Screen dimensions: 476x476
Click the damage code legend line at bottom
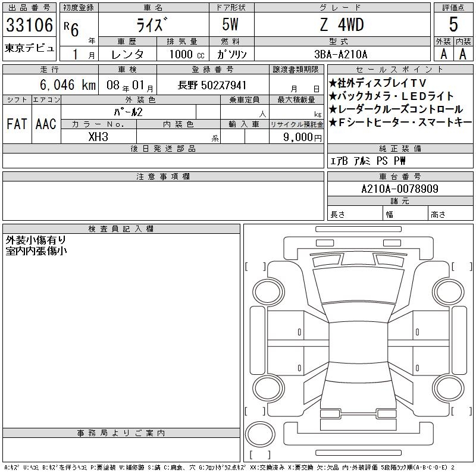229,468
